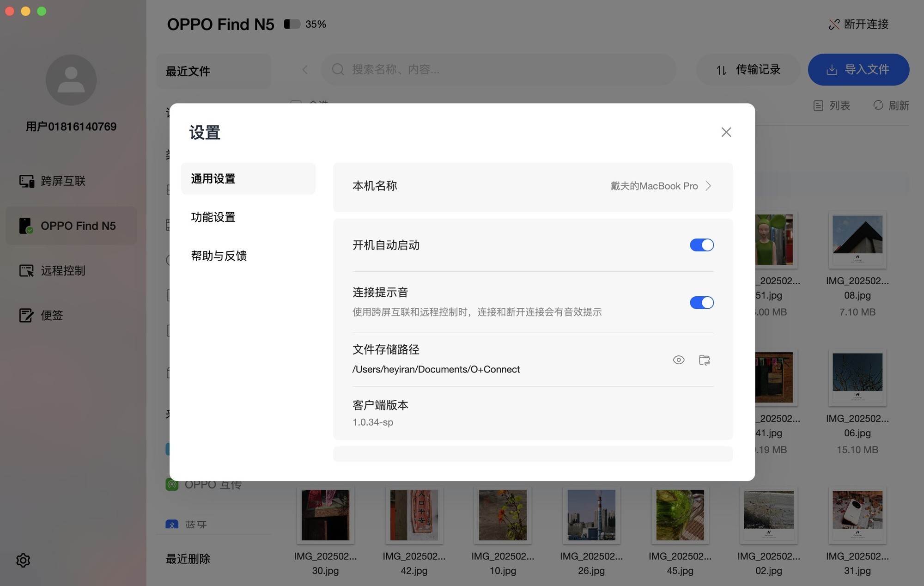This screenshot has width=924, height=586.
Task: Open thumbnail IMG_202502...31.jpg
Action: tap(857, 515)
